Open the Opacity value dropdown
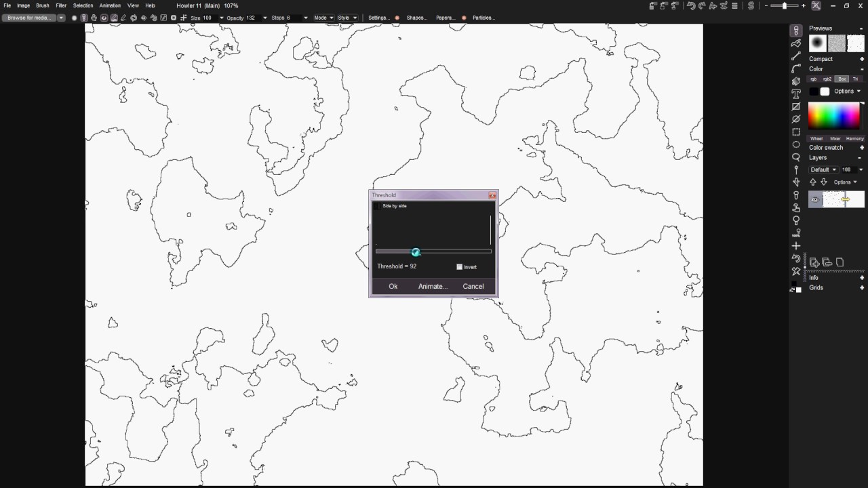Viewport: 868px width, 488px height. click(x=264, y=18)
